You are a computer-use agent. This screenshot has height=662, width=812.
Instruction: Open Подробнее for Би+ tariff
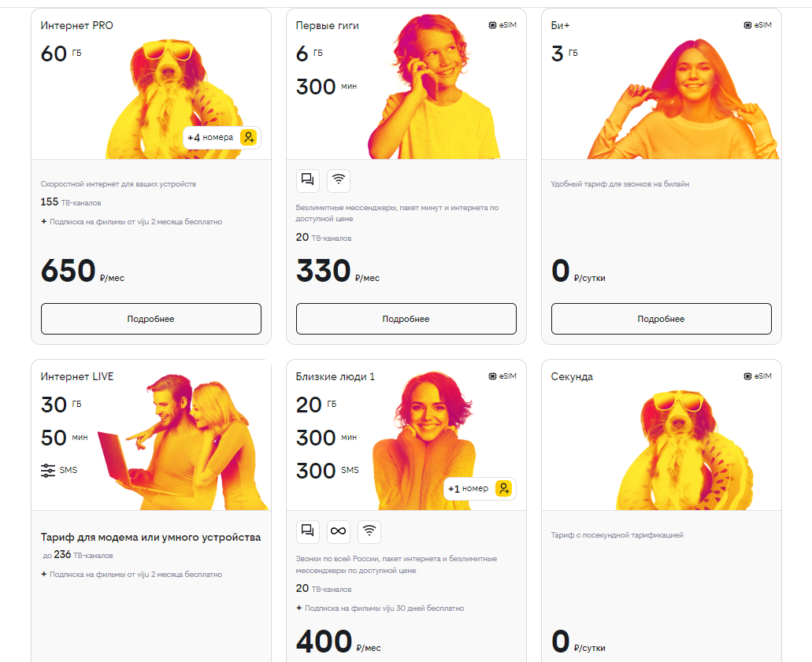click(x=662, y=319)
